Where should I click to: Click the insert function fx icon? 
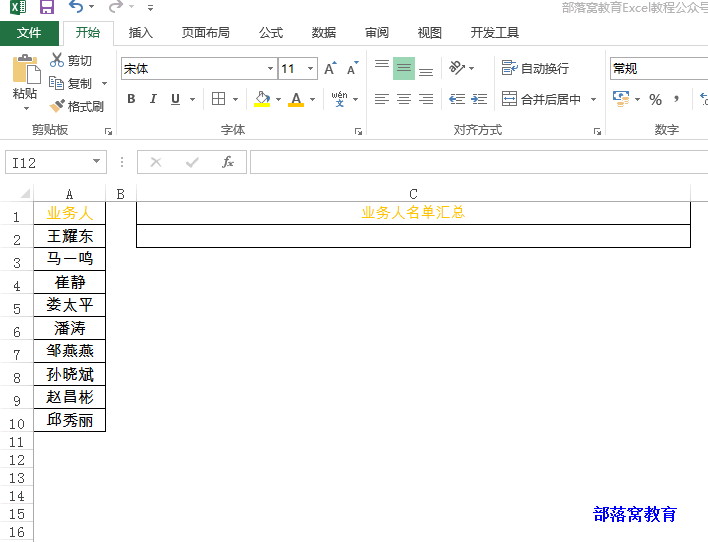point(228,162)
